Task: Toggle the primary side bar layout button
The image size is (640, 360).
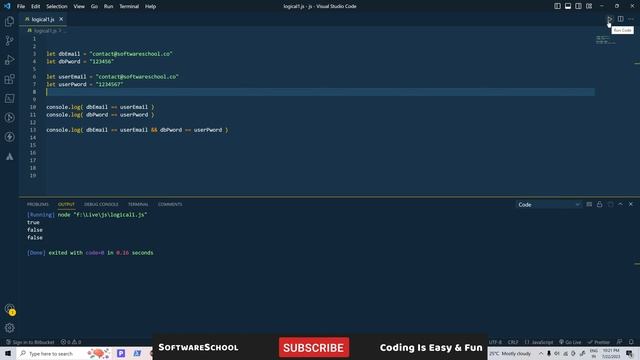Action: pyautogui.click(x=557, y=6)
